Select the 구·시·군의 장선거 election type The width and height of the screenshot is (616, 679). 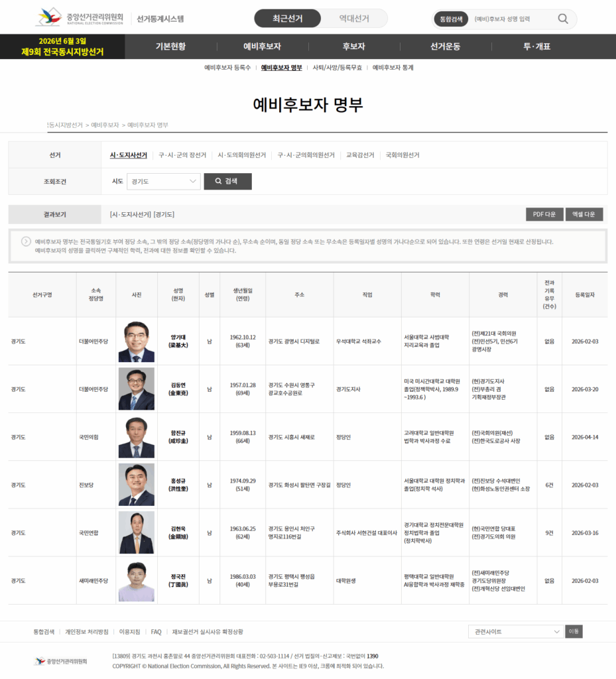(182, 155)
